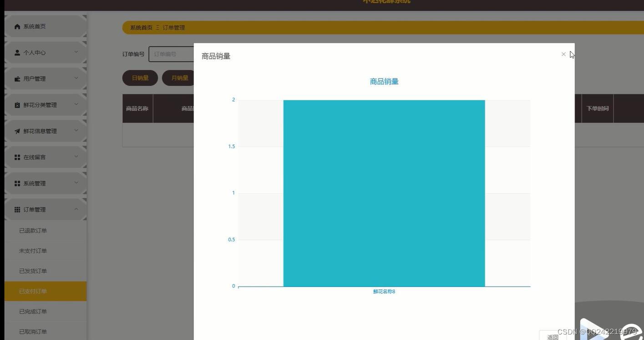Click the grid icon next to 在线留言
This screenshot has height=340, width=644.
pos(17,157)
